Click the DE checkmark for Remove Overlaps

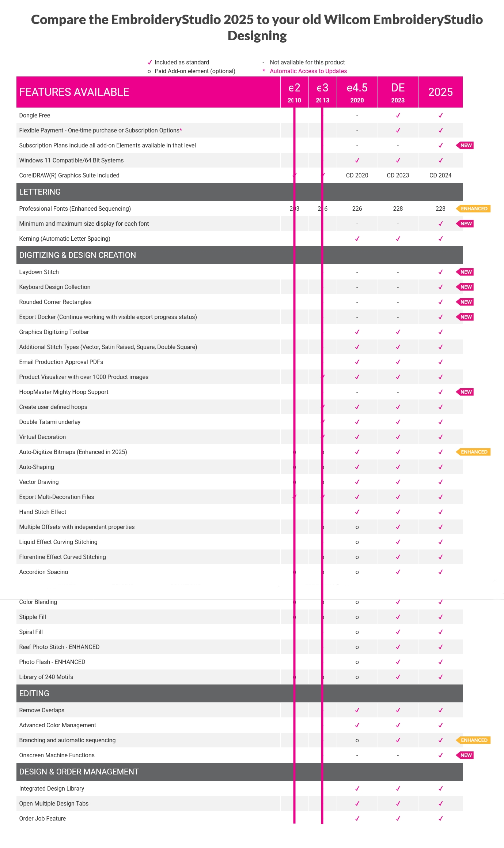398,710
